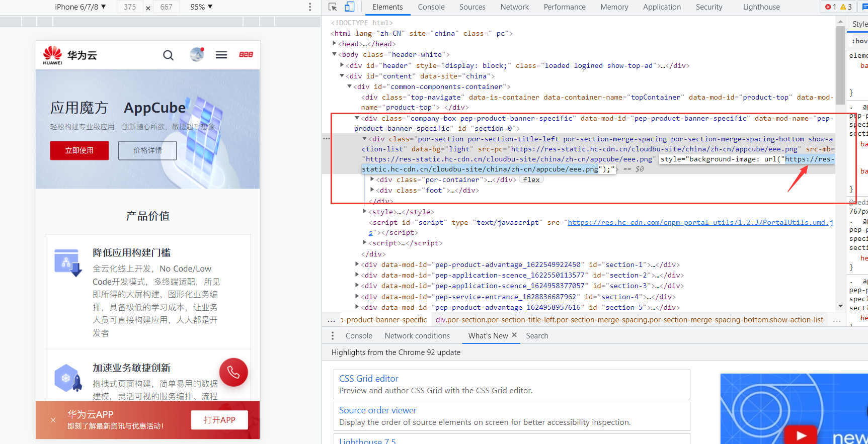Click the div.por-section breadcrumb item

(629, 320)
